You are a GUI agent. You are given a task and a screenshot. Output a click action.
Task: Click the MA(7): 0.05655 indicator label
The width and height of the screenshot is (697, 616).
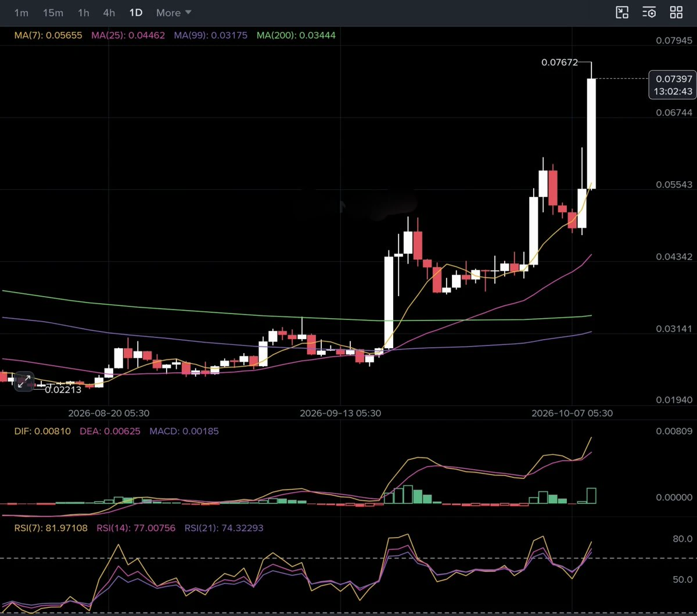48,35
